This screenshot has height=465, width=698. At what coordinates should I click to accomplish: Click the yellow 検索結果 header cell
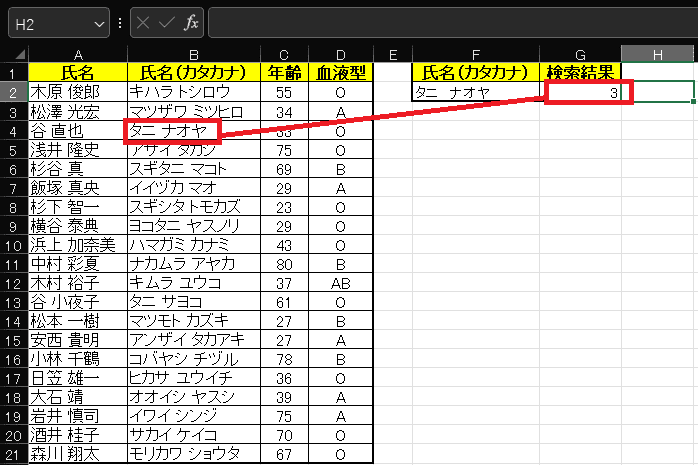pos(580,72)
